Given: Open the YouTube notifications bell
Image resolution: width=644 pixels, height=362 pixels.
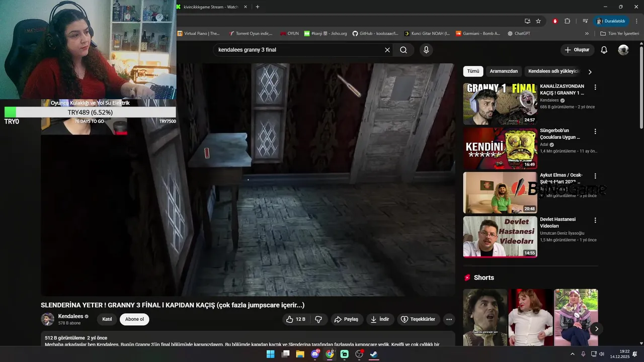Looking at the screenshot, I should click(604, 50).
